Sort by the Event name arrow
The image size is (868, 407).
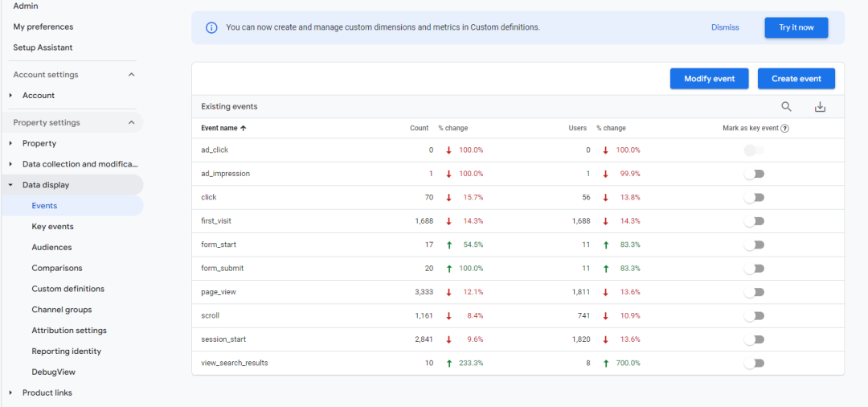click(243, 128)
